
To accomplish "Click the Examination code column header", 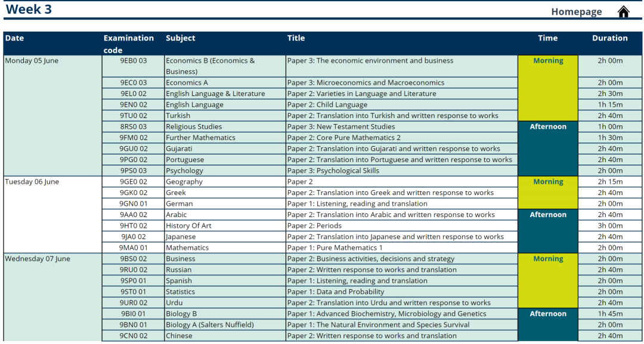I will (129, 44).
